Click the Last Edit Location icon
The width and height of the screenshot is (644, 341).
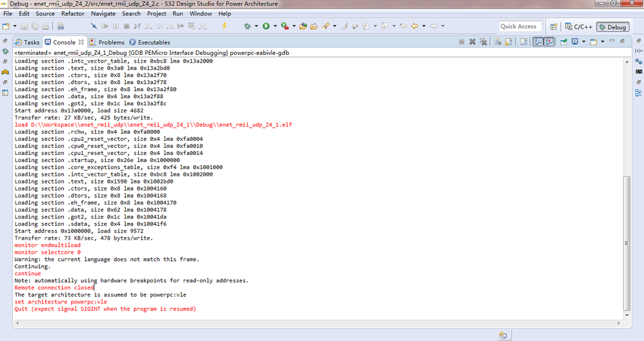[x=403, y=26]
